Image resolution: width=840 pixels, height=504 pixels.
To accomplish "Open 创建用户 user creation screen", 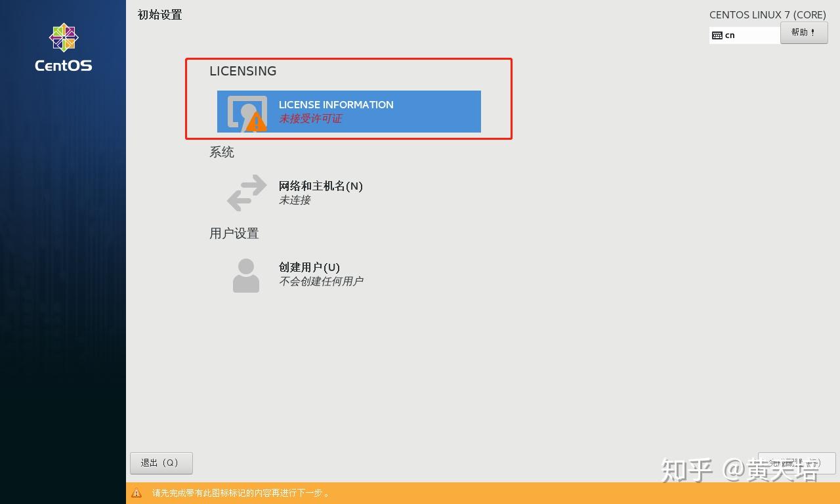I will point(308,267).
